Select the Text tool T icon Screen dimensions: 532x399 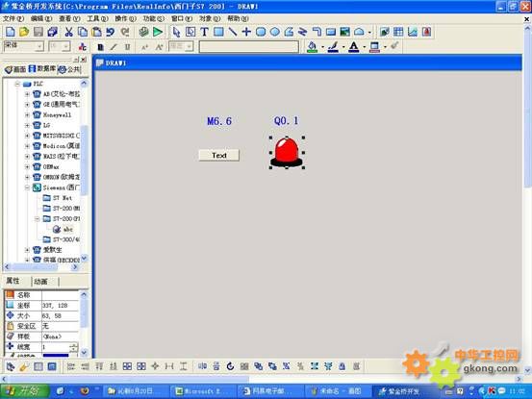point(204,32)
